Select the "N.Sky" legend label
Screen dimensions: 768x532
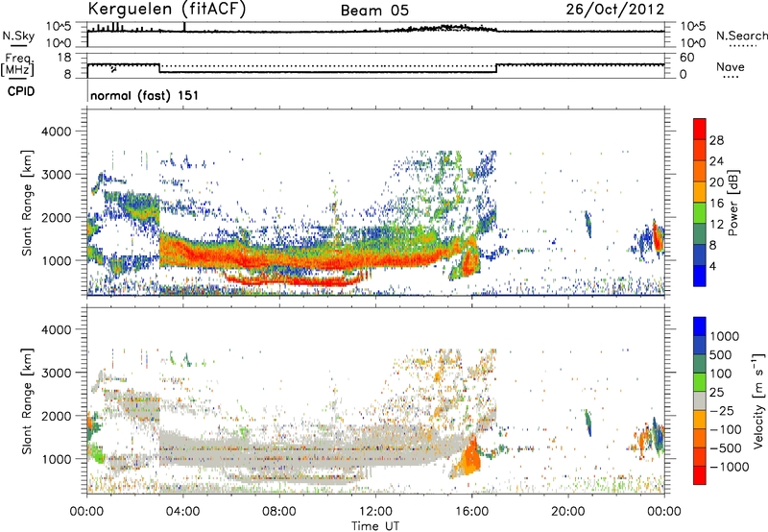tap(18, 36)
